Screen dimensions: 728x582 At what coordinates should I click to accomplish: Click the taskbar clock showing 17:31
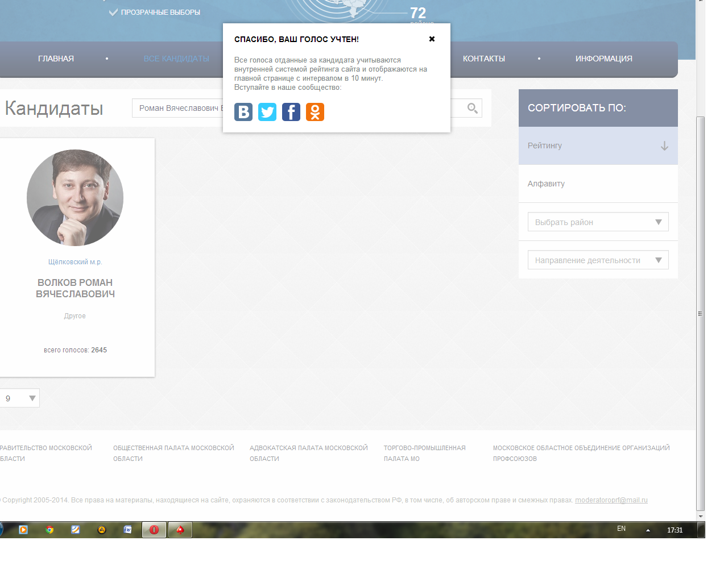point(675,530)
